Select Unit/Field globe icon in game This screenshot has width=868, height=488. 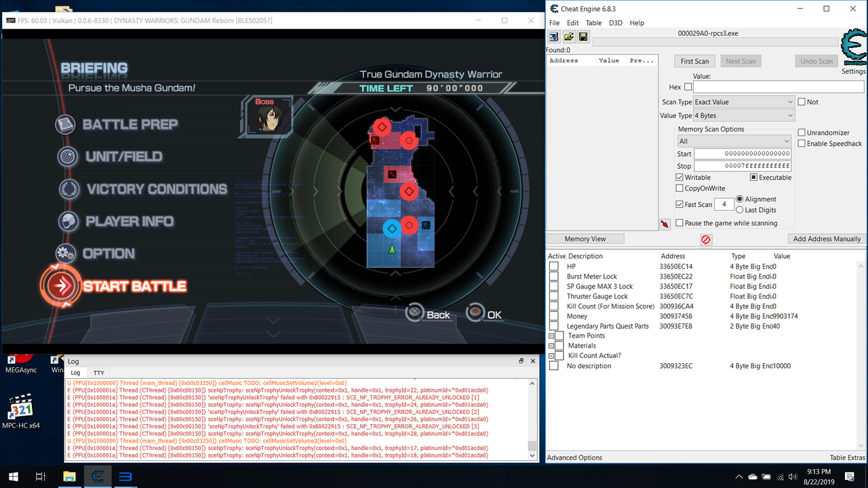tap(67, 157)
